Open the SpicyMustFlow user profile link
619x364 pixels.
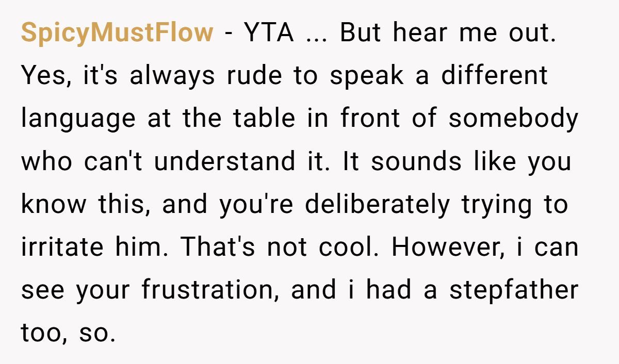coord(117,34)
